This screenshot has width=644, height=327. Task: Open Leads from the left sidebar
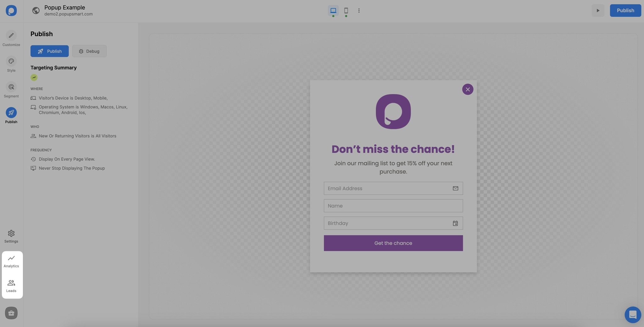(11, 286)
